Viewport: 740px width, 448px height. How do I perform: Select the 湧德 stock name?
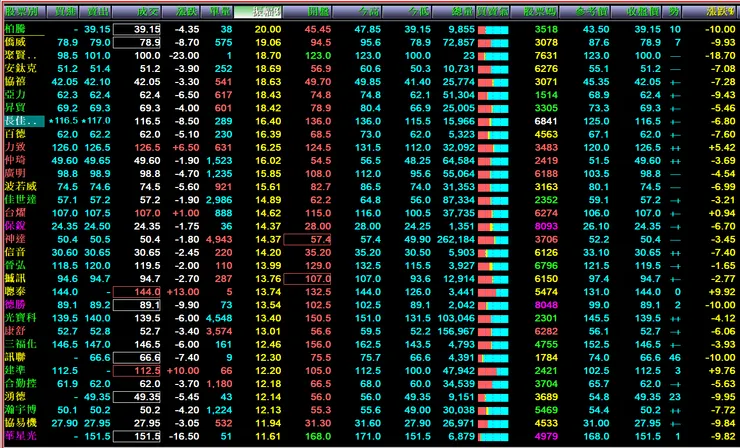coord(15,397)
